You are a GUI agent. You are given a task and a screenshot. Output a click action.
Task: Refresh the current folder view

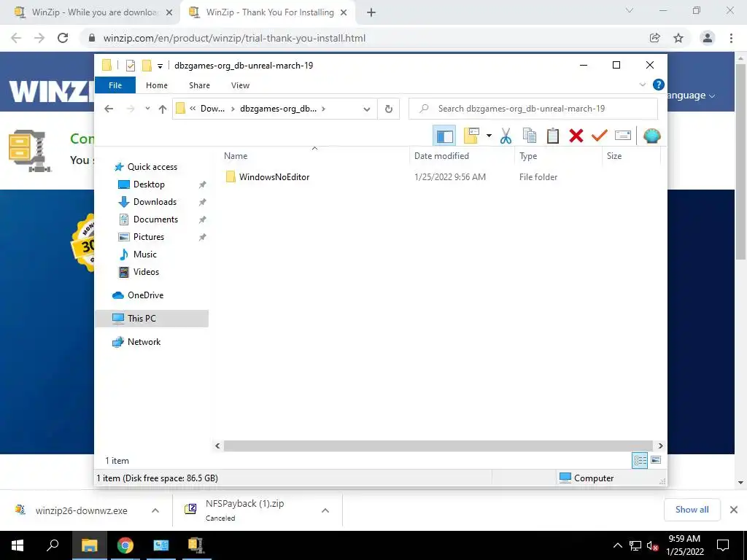tap(389, 109)
